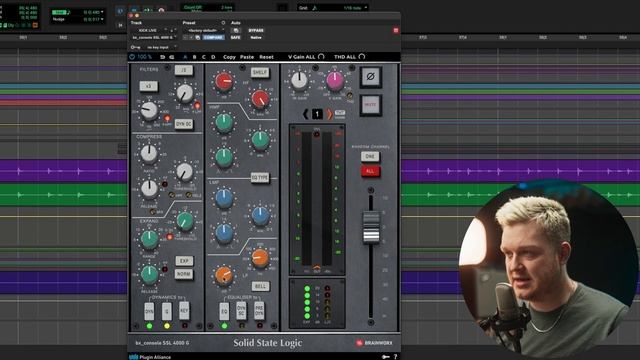Click the COMPARE button

213,38
